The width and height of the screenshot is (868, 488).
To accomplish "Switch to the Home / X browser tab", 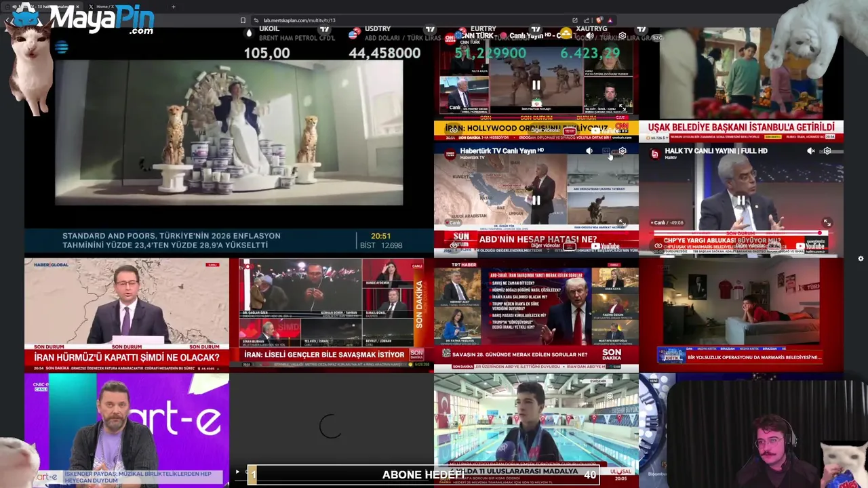I will [105, 7].
